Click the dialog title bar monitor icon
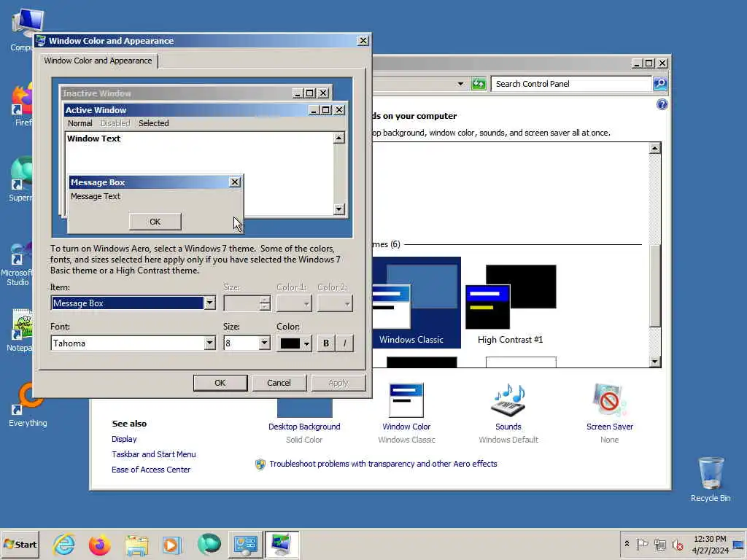The height and width of the screenshot is (560, 747). (41, 41)
